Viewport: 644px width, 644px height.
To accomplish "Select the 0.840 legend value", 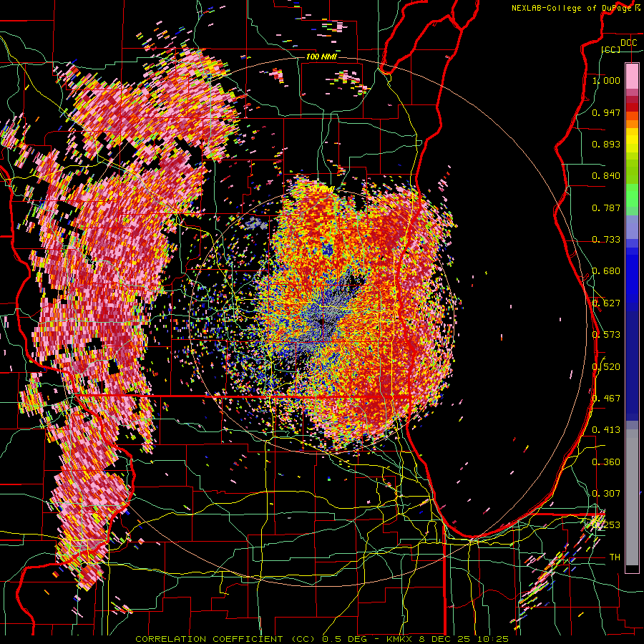I will point(606,176).
